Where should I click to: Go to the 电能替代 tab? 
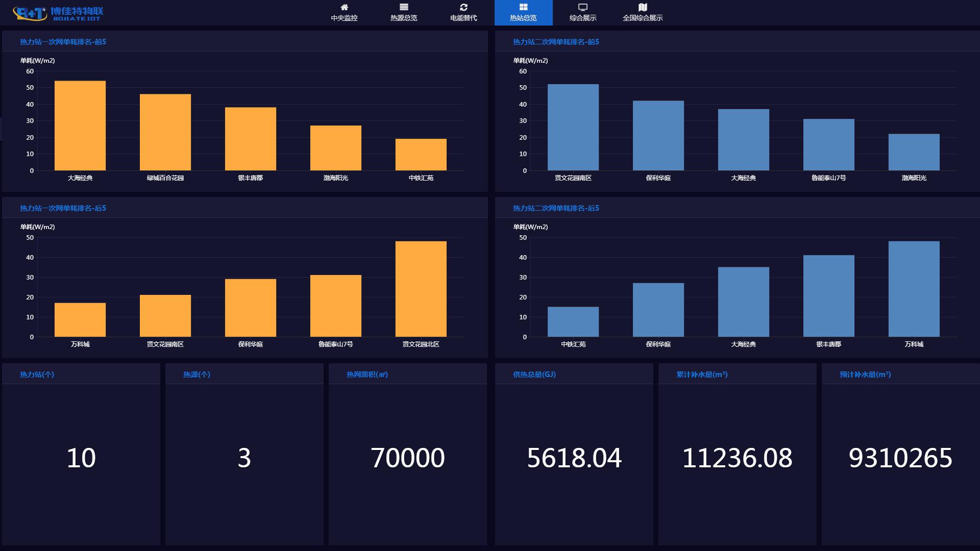463,13
